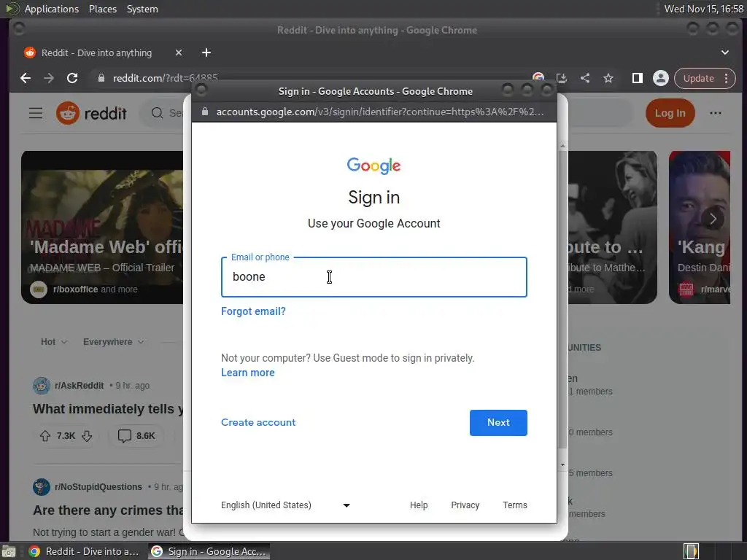Open the Madame Web trailer card
Screen dimensions: 747x560
click(102, 227)
